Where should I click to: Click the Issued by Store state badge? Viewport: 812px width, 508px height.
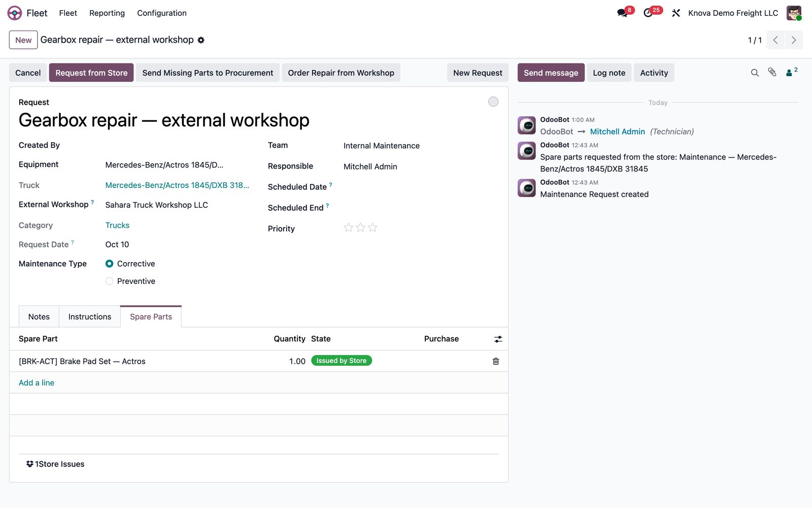click(341, 361)
